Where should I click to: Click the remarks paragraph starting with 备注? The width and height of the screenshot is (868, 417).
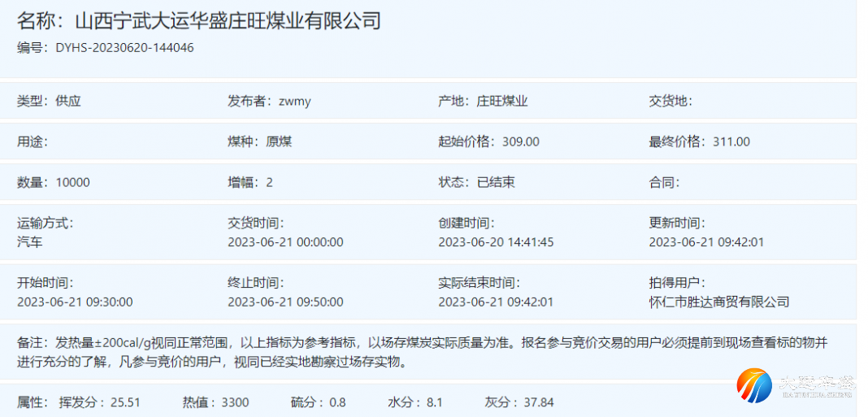coord(423,352)
